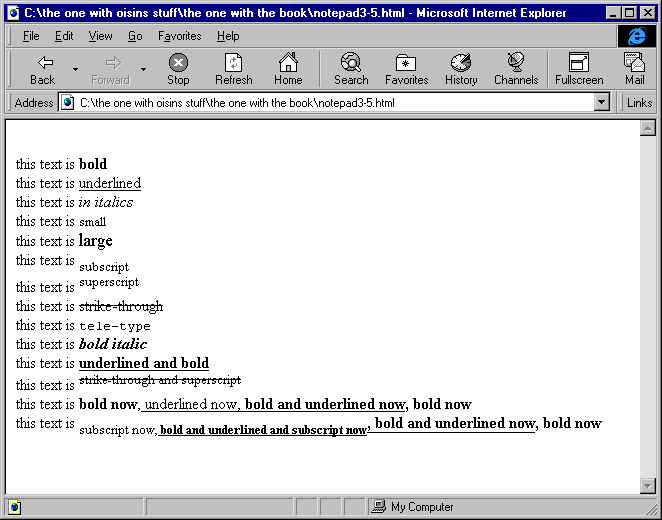Click the word "bold" in first line
The width and height of the screenshot is (662, 520).
pyautogui.click(x=93, y=164)
